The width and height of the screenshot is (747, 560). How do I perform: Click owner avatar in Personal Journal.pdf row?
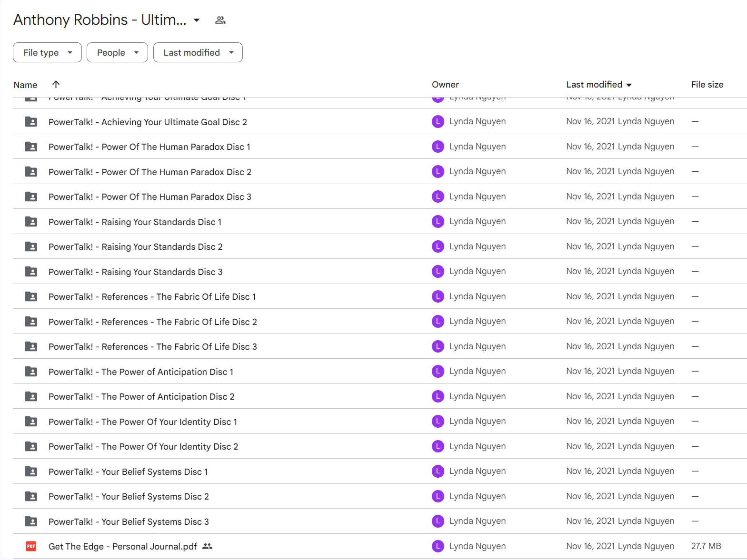click(438, 546)
